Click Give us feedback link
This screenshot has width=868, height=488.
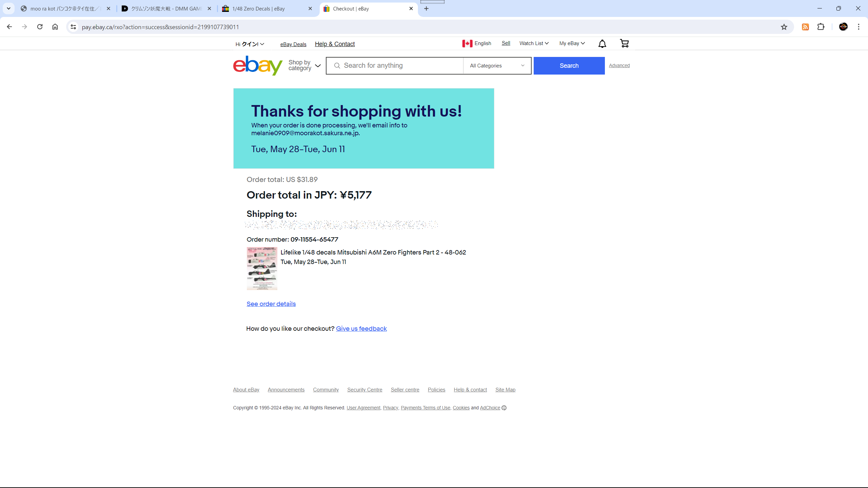(x=361, y=329)
